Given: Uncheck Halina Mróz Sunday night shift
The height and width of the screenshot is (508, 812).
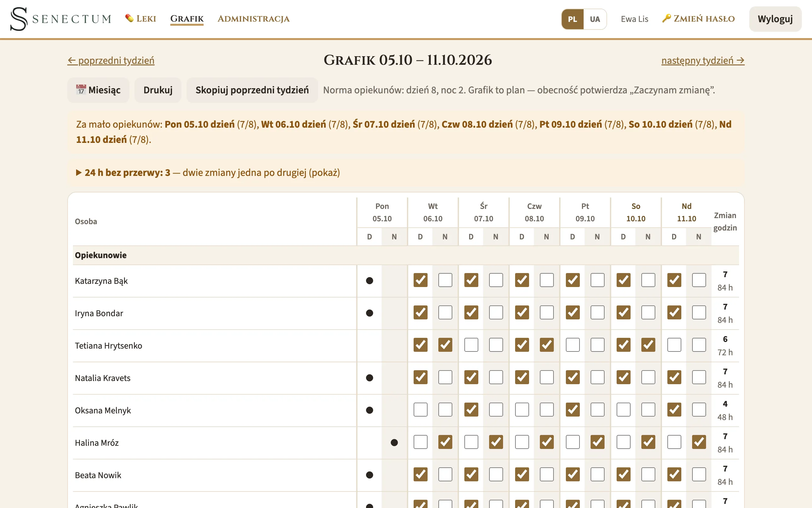Looking at the screenshot, I should click(699, 442).
